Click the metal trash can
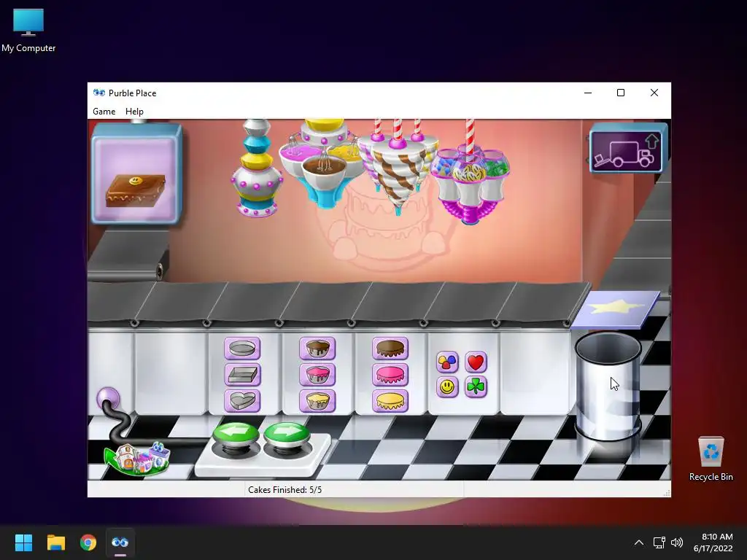 608,386
